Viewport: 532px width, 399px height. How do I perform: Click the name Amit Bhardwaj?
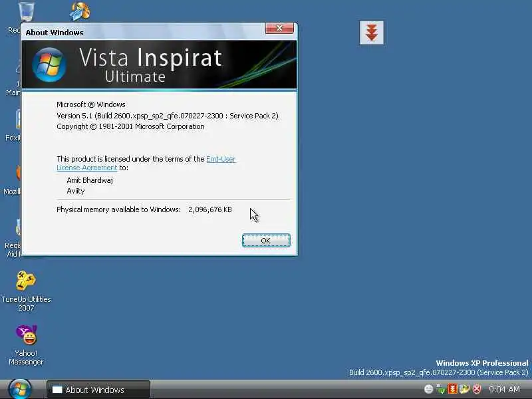[90, 180]
